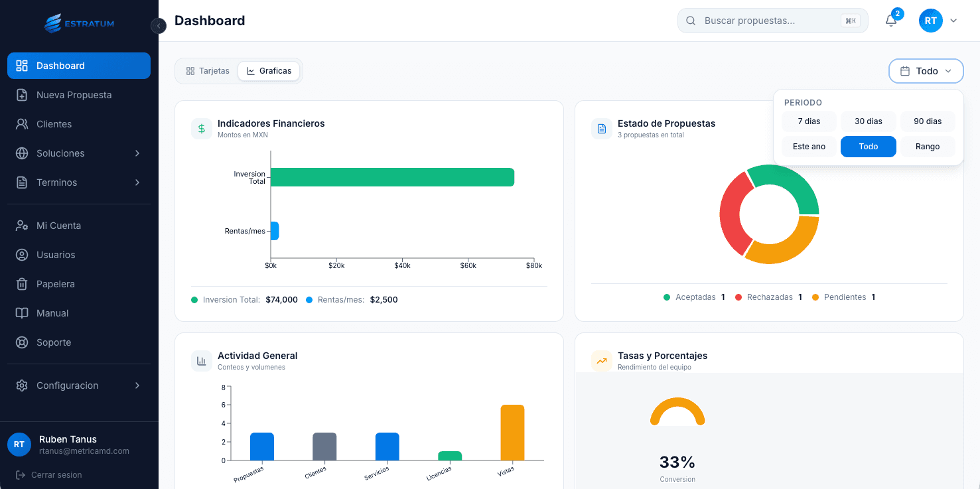Expand the Terminos submenu chevron
This screenshot has height=489, width=980.
137,182
